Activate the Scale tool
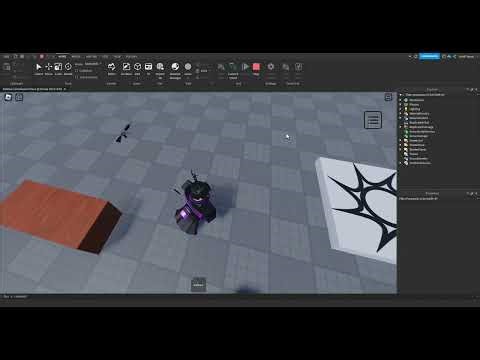 point(58,68)
